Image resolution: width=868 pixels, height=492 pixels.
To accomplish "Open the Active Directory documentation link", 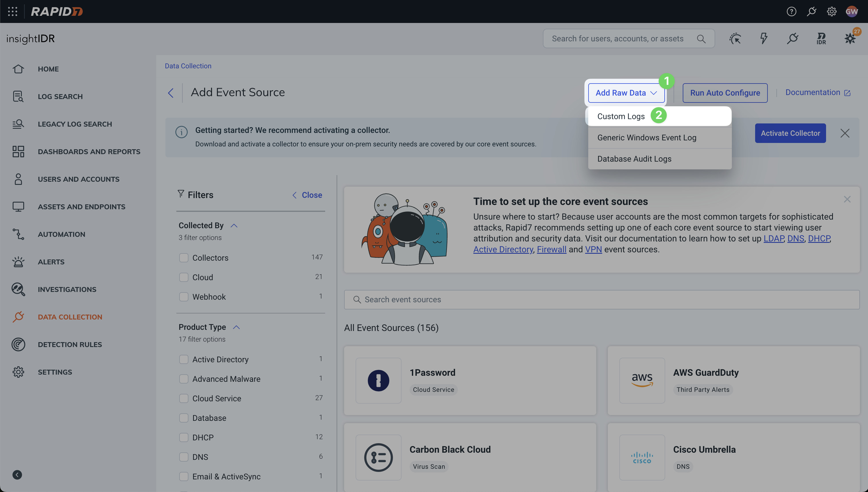I will [503, 249].
